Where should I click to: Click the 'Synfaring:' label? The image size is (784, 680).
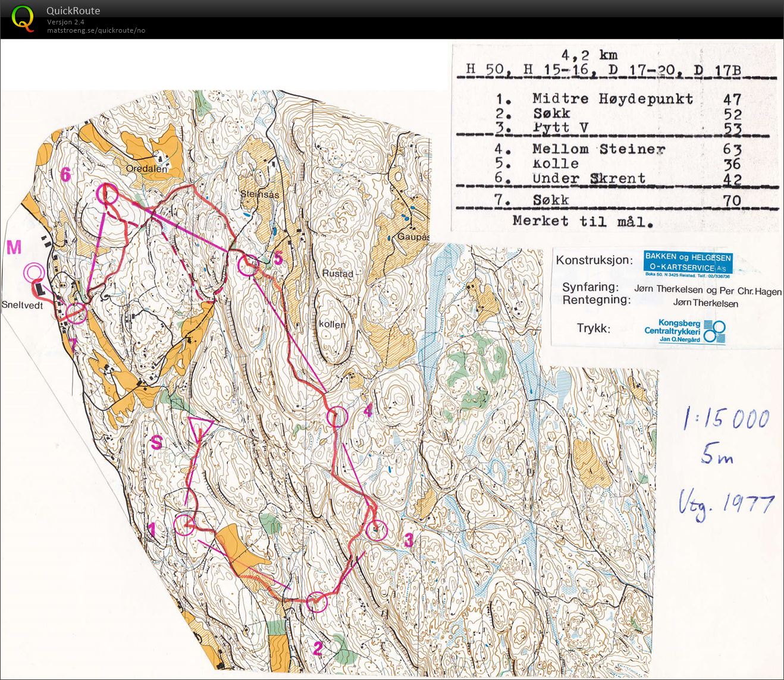point(591,287)
